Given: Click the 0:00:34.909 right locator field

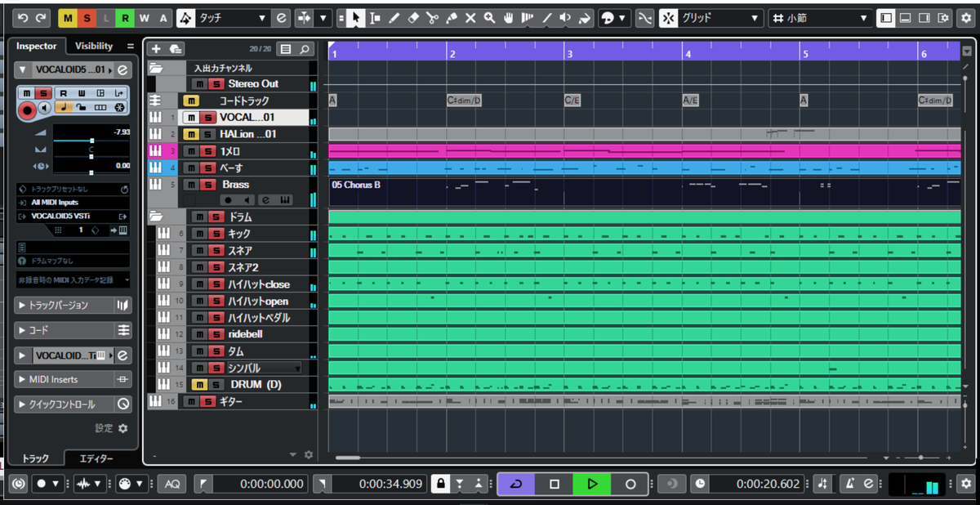Looking at the screenshot, I should (x=381, y=484).
